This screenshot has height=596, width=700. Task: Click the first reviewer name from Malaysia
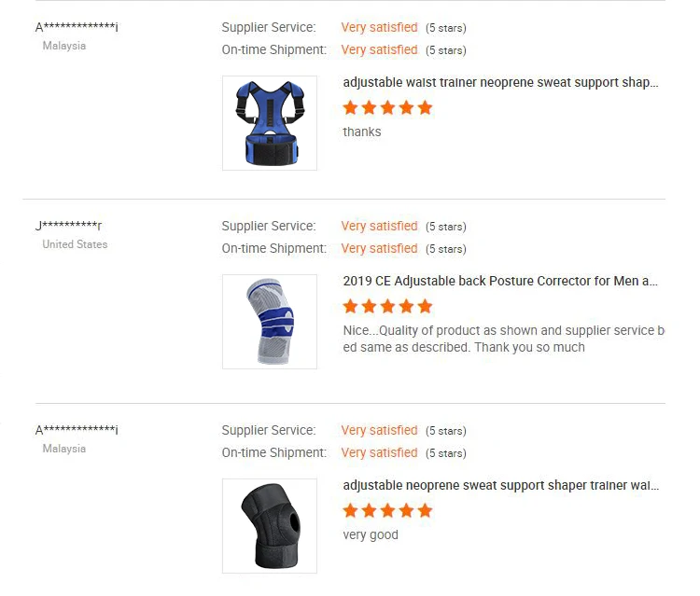point(77,27)
